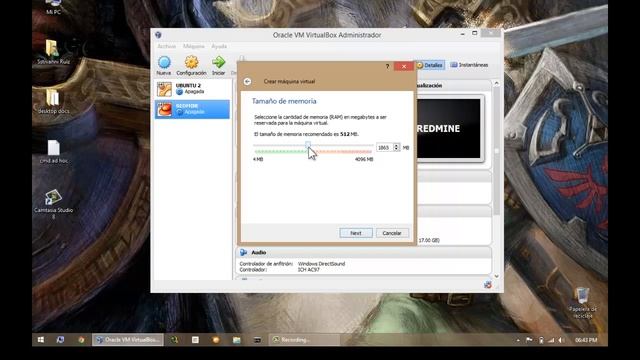Select the REDMINE virtual machine entry
640x360 pixels.
[192, 109]
